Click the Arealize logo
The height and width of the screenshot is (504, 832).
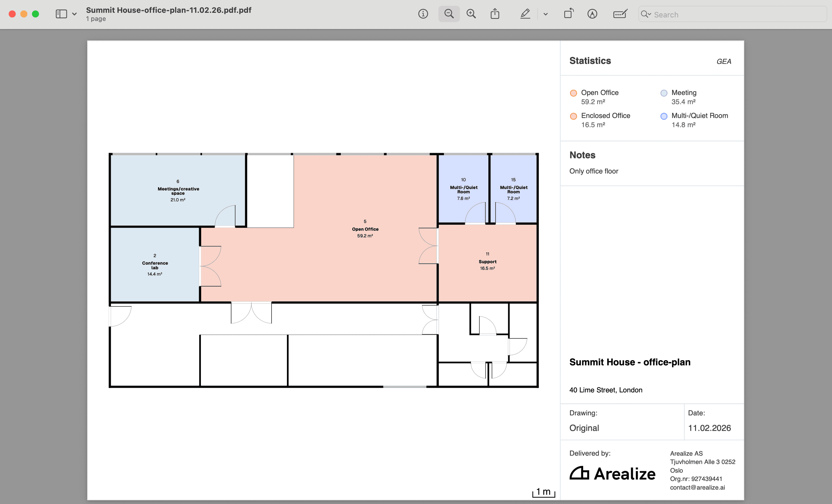(612, 473)
